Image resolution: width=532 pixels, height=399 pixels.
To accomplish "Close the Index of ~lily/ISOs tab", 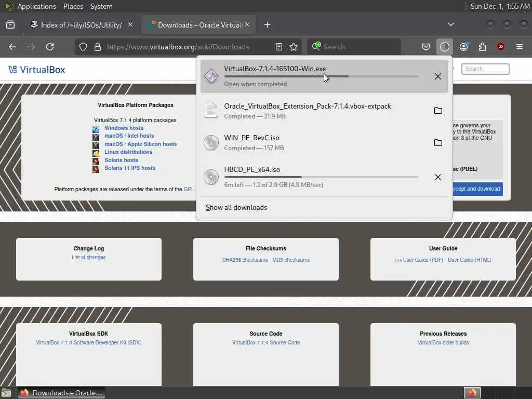I will [130, 24].
